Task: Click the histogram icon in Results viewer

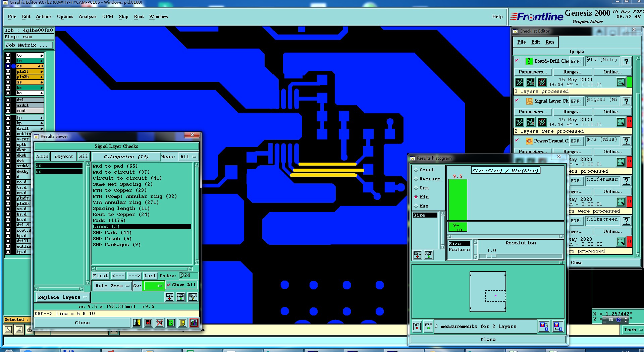Action: click(194, 323)
